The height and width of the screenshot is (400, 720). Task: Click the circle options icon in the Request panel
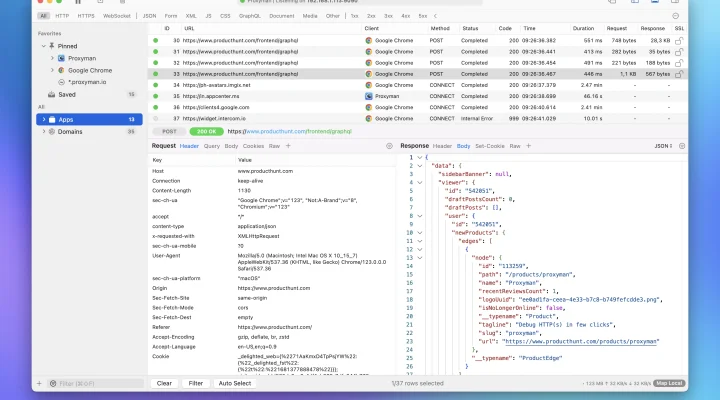click(389, 146)
